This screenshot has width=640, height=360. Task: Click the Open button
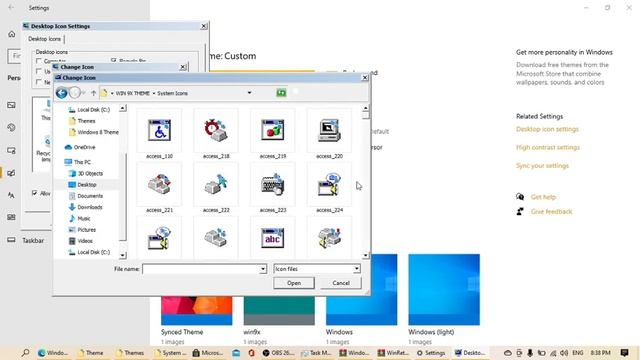point(294,283)
